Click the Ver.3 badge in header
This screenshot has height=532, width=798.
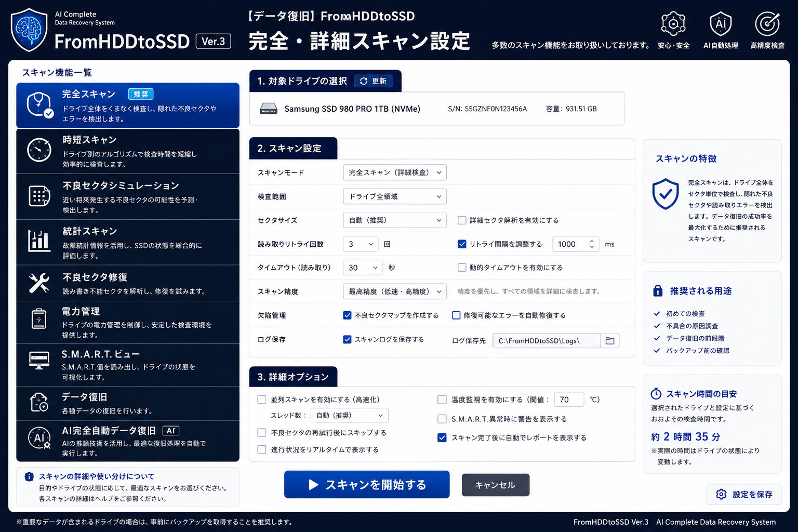pos(213,41)
